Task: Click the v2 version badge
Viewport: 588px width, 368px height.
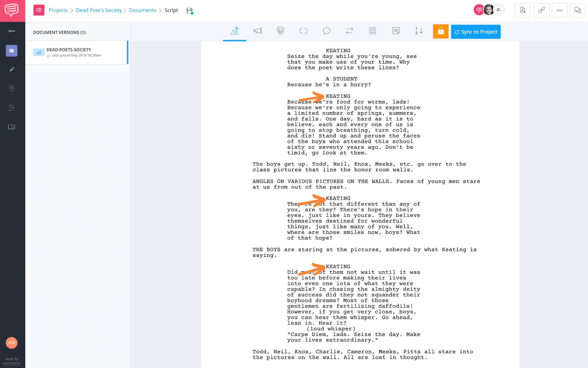Action: tap(39, 53)
